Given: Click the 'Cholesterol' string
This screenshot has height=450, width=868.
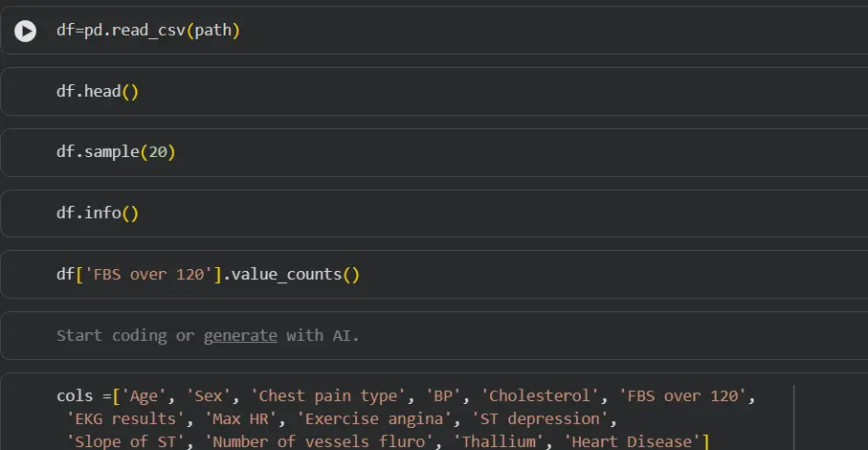Looking at the screenshot, I should click(x=541, y=395).
